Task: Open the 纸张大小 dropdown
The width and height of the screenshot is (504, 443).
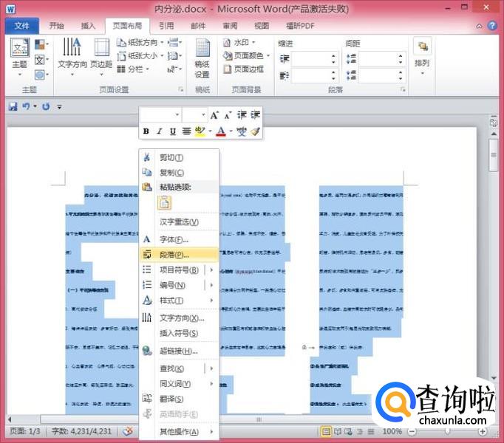Action: pos(141,55)
